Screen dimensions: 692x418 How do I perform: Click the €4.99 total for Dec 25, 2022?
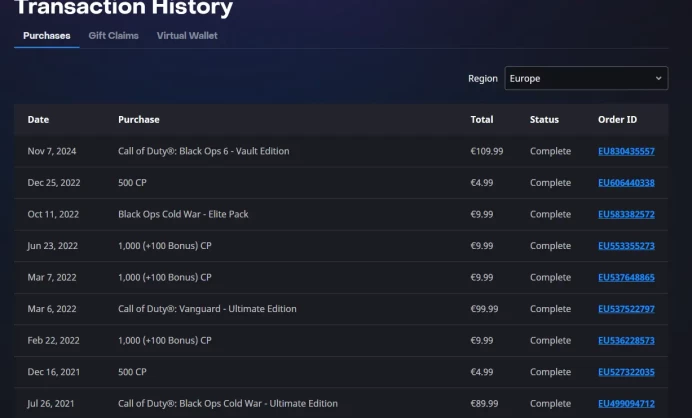click(482, 183)
